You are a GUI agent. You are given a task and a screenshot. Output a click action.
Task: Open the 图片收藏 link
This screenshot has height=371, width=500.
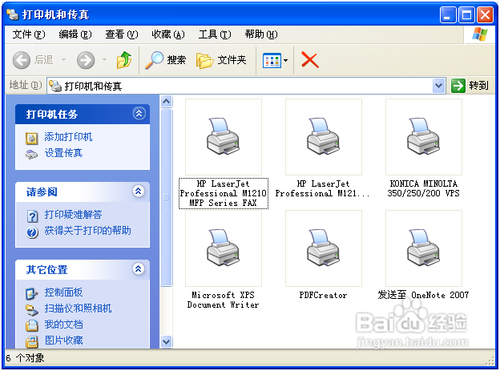[64, 340]
